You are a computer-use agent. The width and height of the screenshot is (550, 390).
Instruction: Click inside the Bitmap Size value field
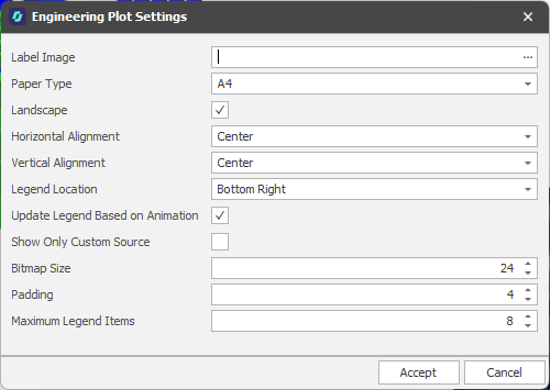pos(367,268)
